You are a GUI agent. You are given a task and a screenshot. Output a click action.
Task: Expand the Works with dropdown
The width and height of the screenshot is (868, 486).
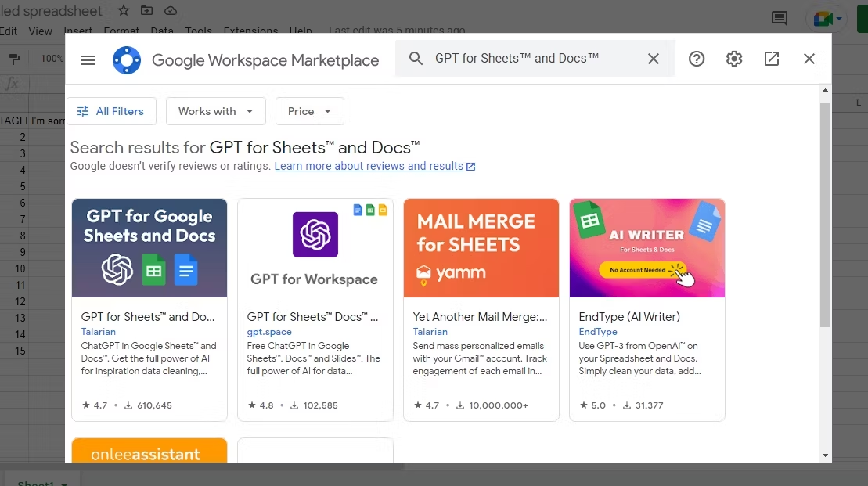(216, 111)
